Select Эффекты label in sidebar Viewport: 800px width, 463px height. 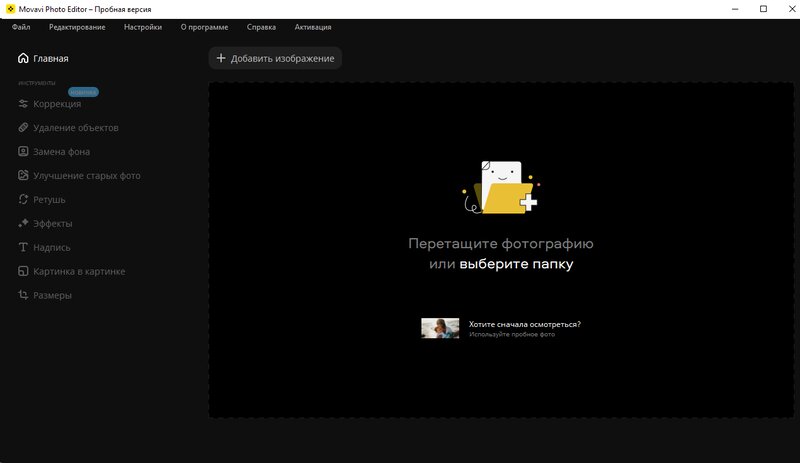[53, 224]
